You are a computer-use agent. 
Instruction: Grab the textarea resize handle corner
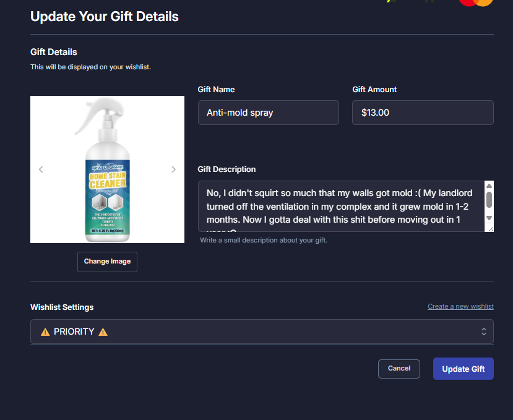click(x=491, y=229)
